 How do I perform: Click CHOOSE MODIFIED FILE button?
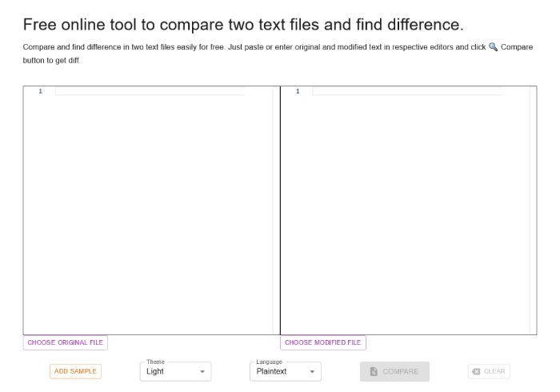pos(323,342)
